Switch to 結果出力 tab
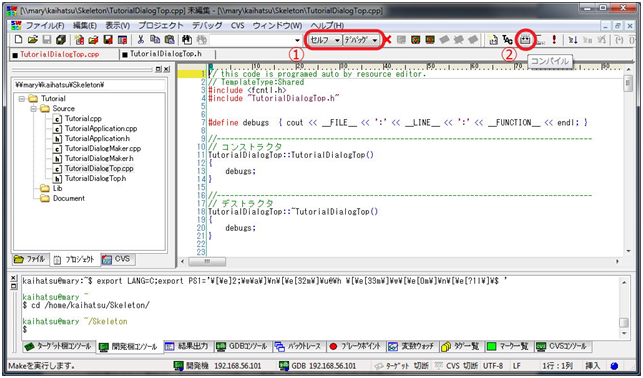This screenshot has width=643, height=378. pyautogui.click(x=187, y=346)
